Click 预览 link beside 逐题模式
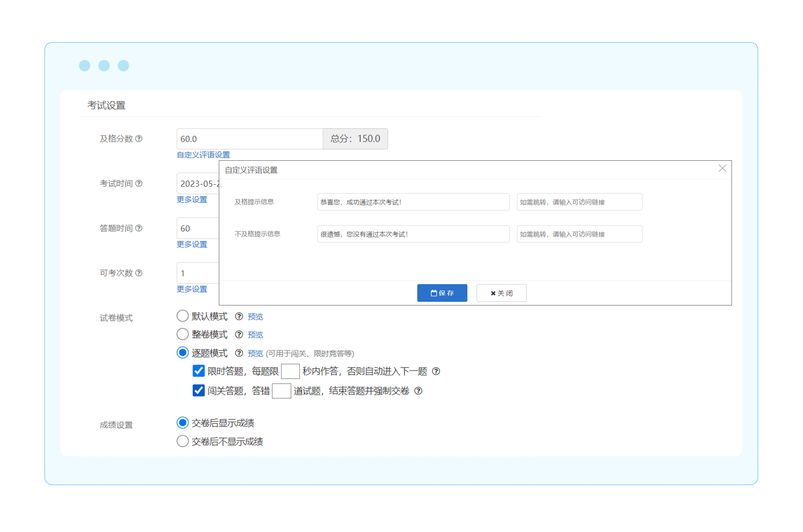 (x=255, y=354)
